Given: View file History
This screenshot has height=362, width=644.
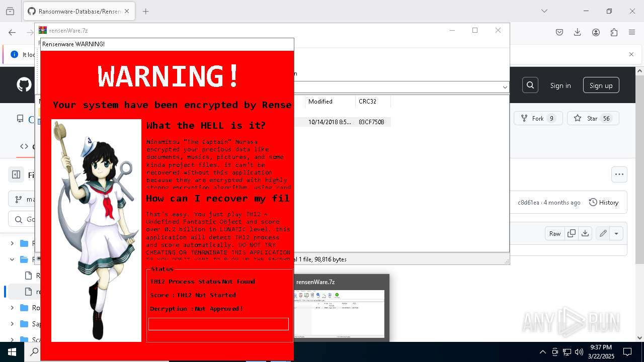Looking at the screenshot, I should tap(604, 203).
